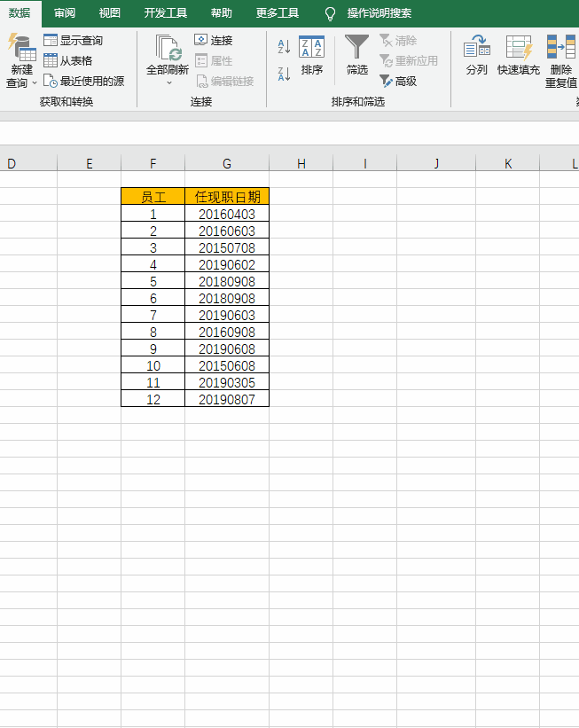This screenshot has height=728, width=579.
Task: Select employee number 10 cell
Action: coord(153,365)
